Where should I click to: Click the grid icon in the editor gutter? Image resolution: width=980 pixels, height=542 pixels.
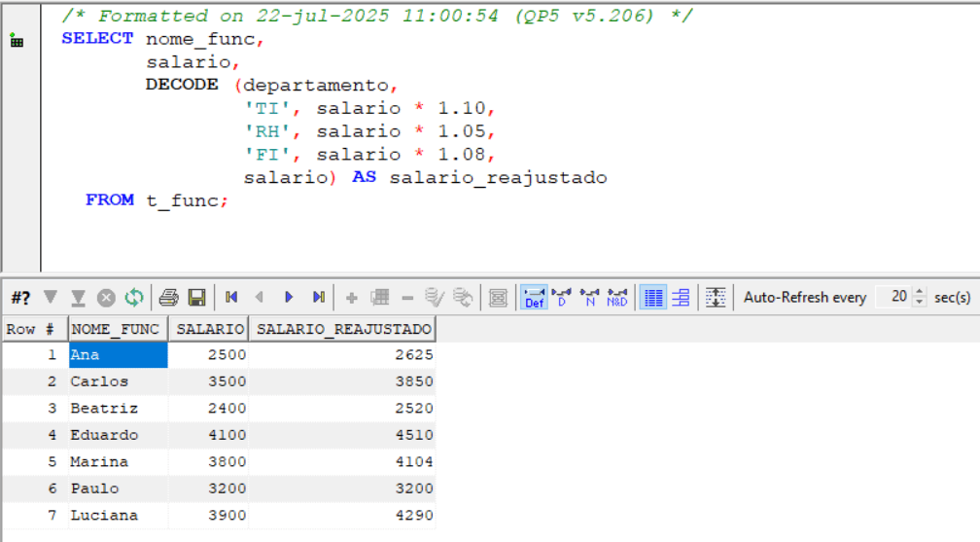[17, 41]
